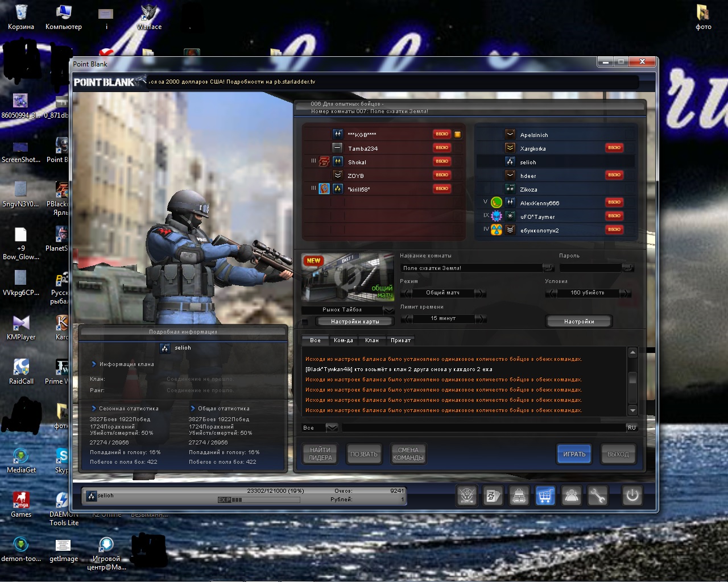Click the chat scrollbar up arrow
This screenshot has height=582, width=728.
pyautogui.click(x=632, y=353)
